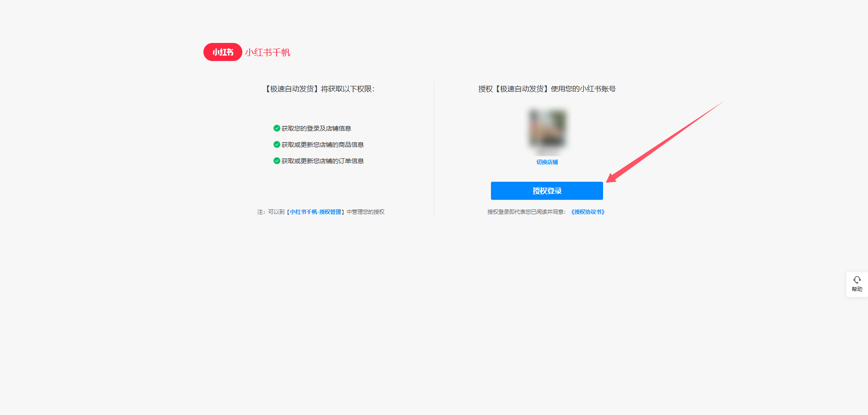Click the green check beside 获取或更新您店铺的商品信息
Screen dimensions: 868x415
point(277,145)
